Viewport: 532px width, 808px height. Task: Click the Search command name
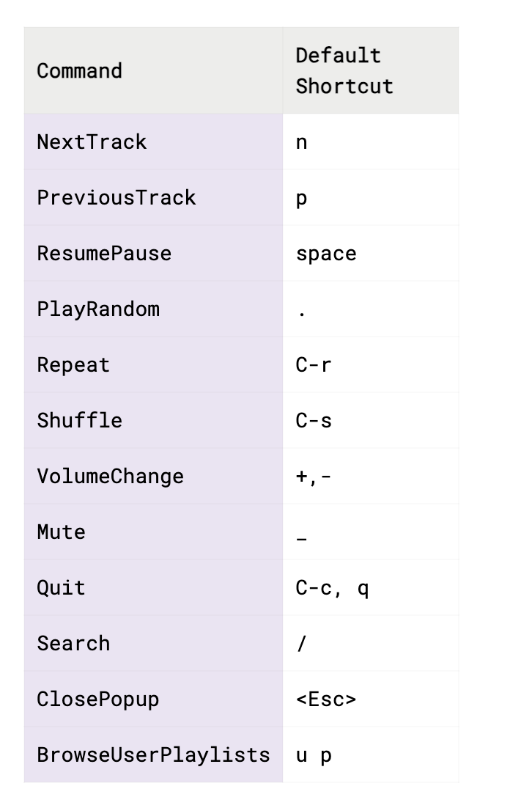[74, 643]
